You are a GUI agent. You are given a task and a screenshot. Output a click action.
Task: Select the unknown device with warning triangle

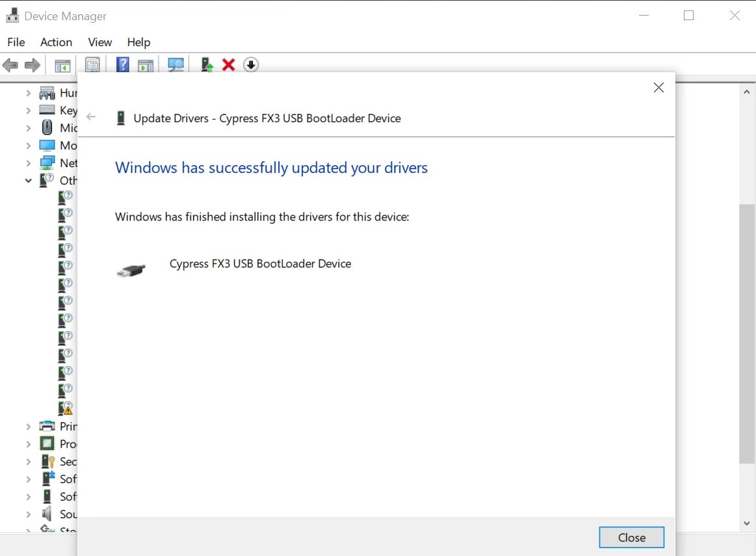click(65, 408)
